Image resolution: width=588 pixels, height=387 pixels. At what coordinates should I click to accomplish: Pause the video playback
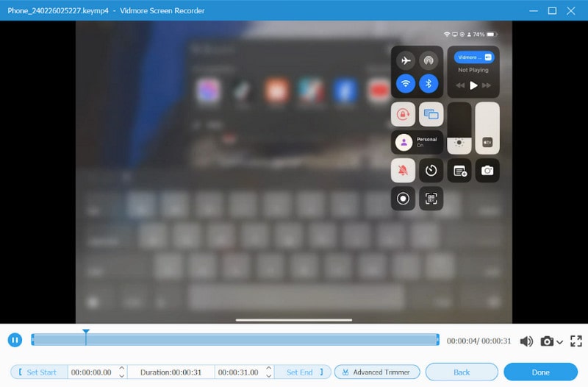(15, 340)
